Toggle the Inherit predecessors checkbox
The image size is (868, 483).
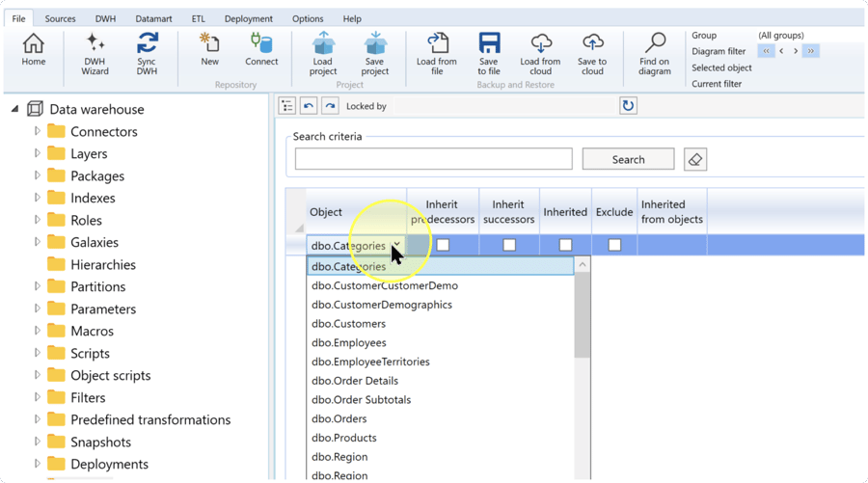443,245
